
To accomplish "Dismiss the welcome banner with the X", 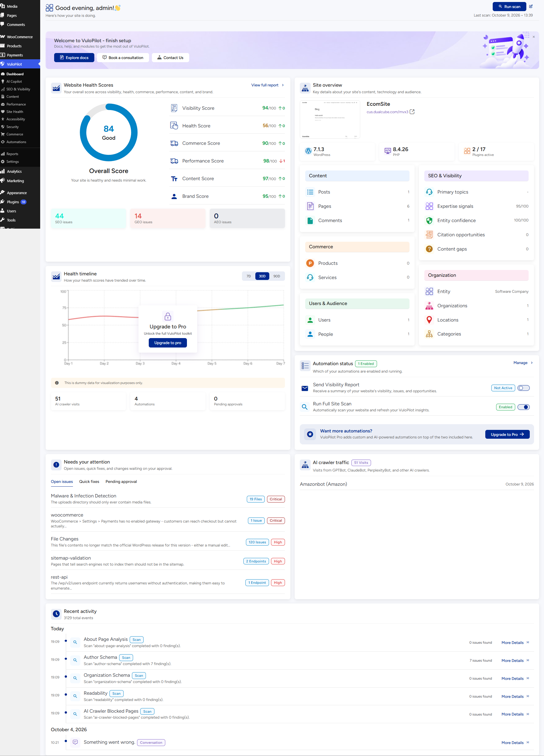I will 534,37.
